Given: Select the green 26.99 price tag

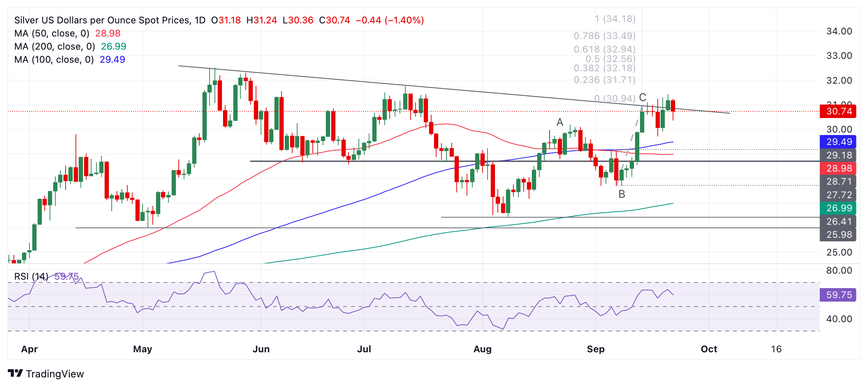Looking at the screenshot, I should tap(838, 208).
